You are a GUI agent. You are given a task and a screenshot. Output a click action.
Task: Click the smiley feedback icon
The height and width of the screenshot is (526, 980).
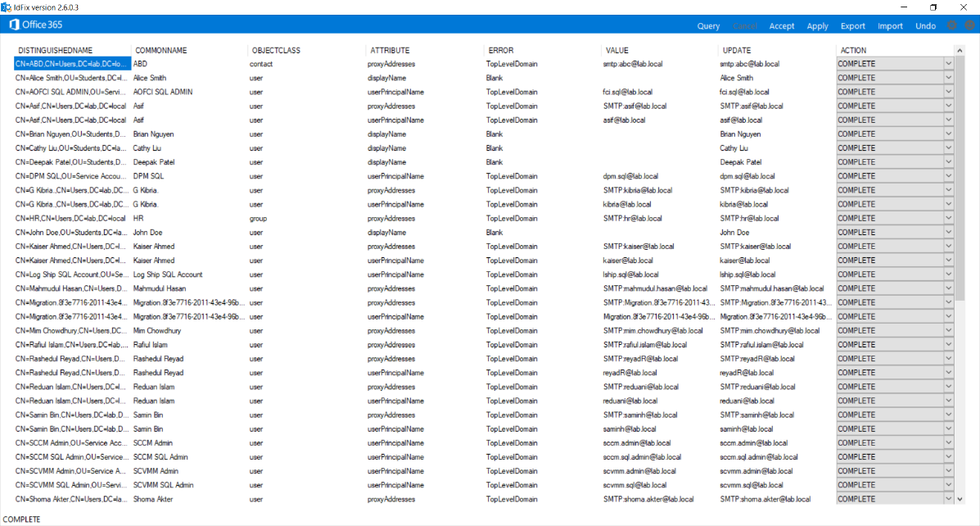pyautogui.click(x=969, y=25)
